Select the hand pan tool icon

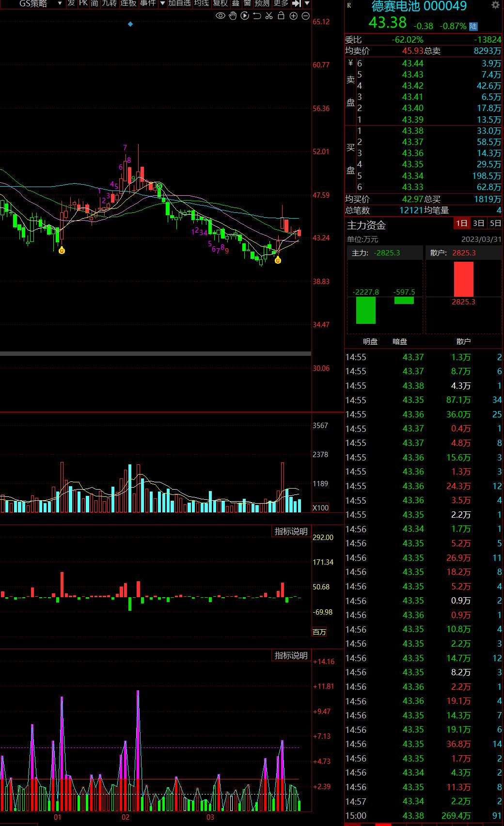233,16
